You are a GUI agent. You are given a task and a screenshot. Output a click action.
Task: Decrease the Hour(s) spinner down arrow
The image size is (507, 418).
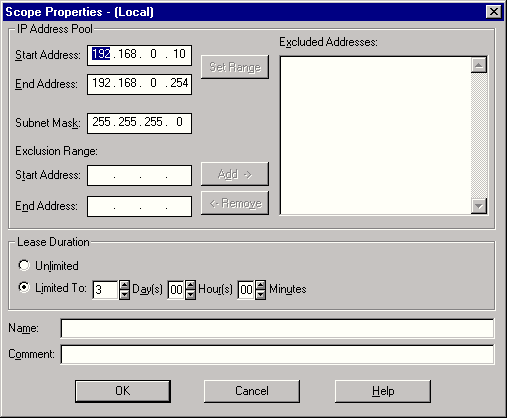pos(190,295)
